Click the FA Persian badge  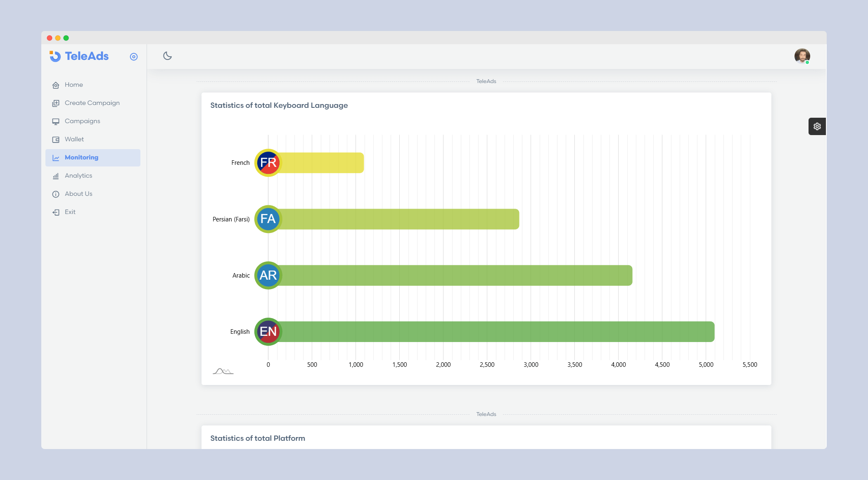(x=268, y=219)
